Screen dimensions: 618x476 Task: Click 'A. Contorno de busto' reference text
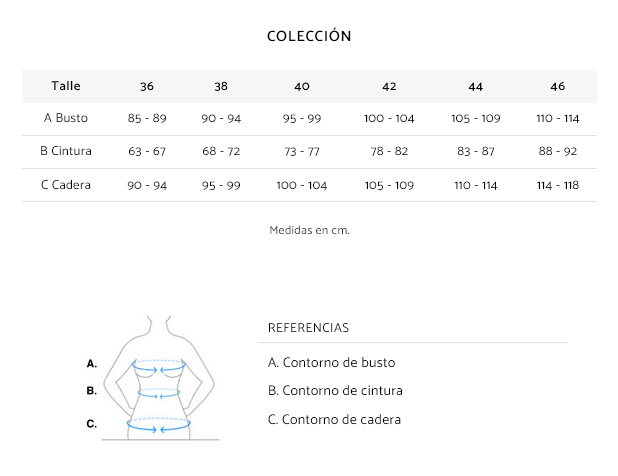point(331,363)
